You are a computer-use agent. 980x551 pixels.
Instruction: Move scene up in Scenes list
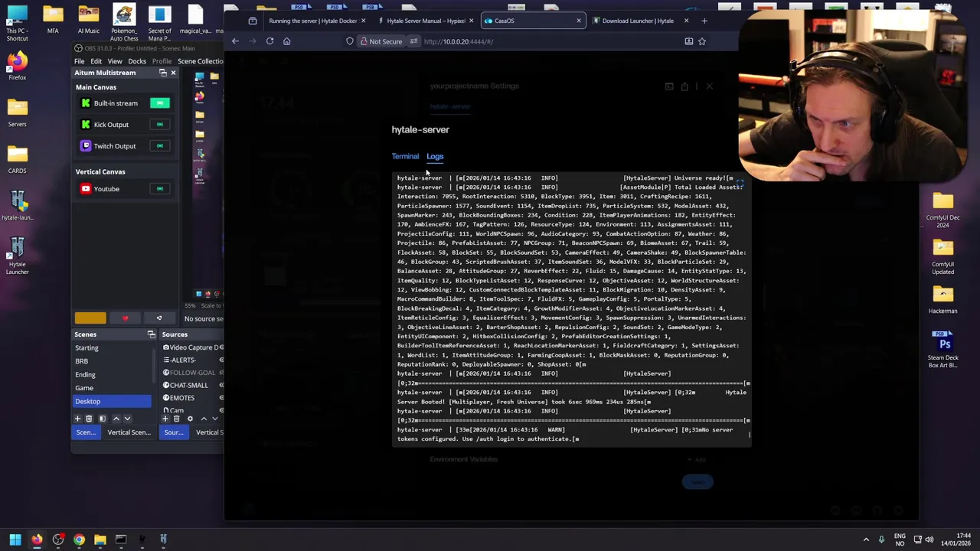(116, 419)
